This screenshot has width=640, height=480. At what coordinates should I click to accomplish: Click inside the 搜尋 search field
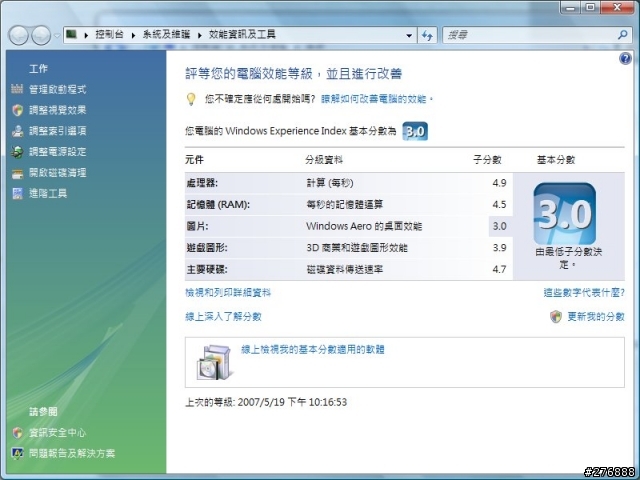[529, 36]
